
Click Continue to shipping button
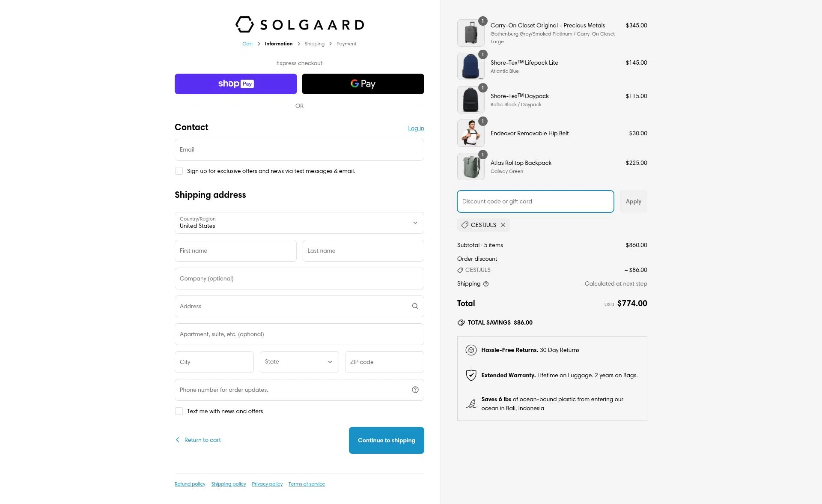coord(386,440)
